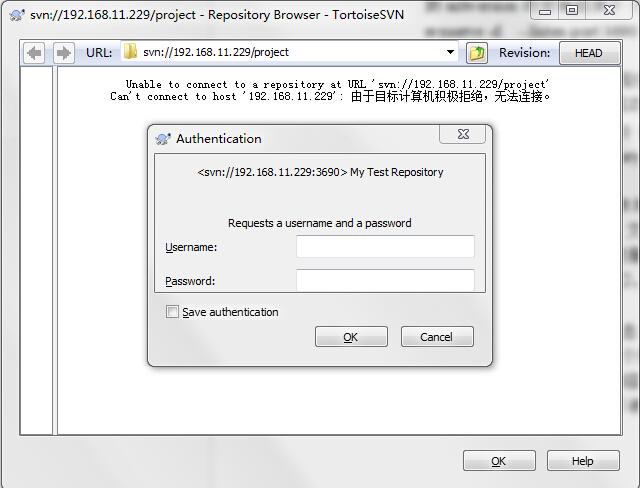Focus the Password input field

pyautogui.click(x=385, y=280)
